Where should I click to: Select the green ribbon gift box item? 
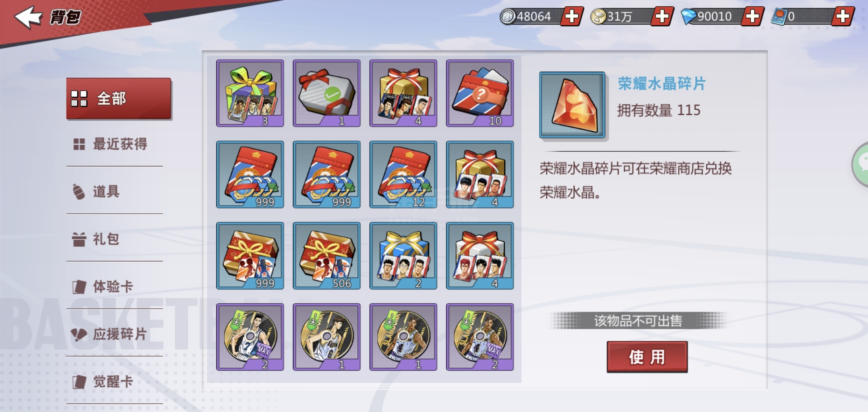pos(250,93)
